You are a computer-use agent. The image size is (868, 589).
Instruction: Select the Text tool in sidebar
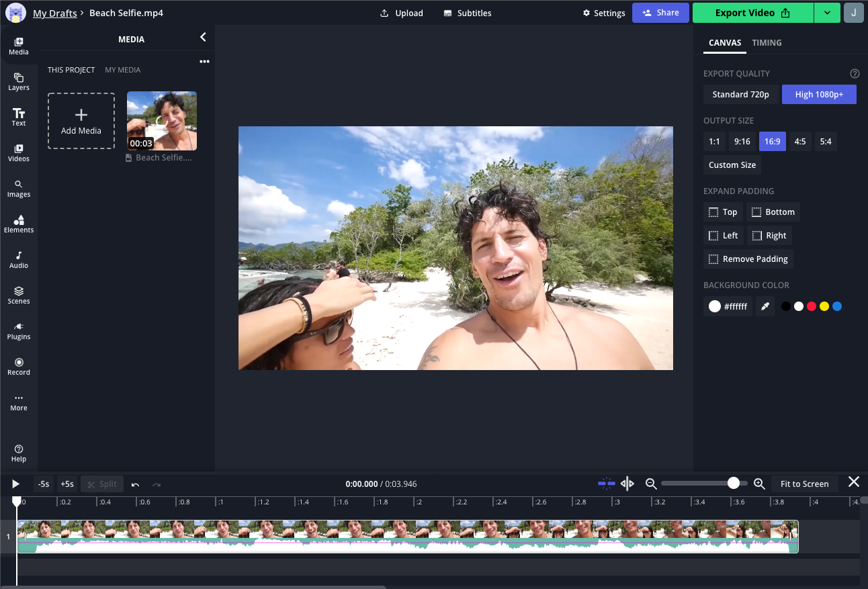[19, 117]
